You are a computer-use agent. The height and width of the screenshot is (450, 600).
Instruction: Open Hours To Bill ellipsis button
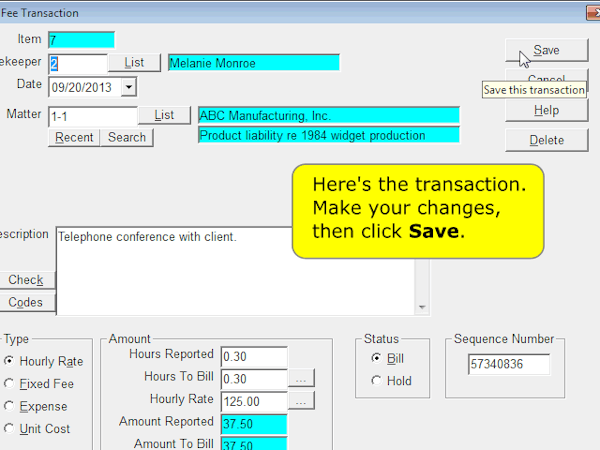[302, 379]
